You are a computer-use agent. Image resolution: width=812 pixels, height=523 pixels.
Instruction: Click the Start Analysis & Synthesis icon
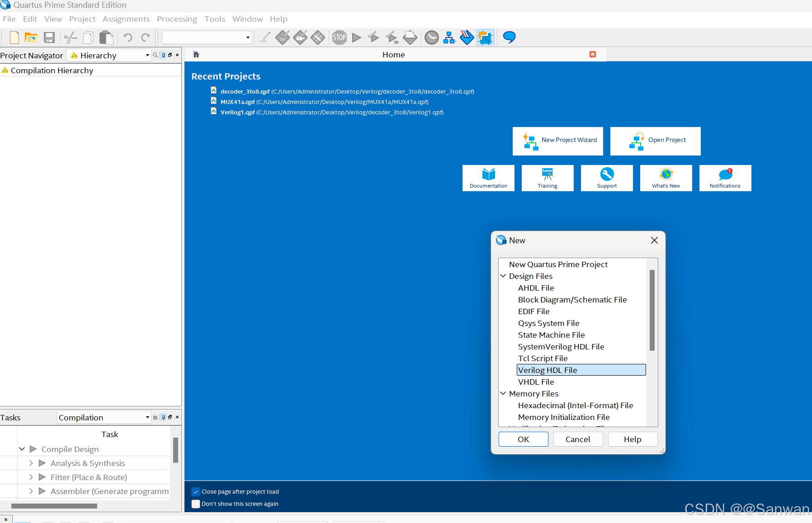pos(374,38)
